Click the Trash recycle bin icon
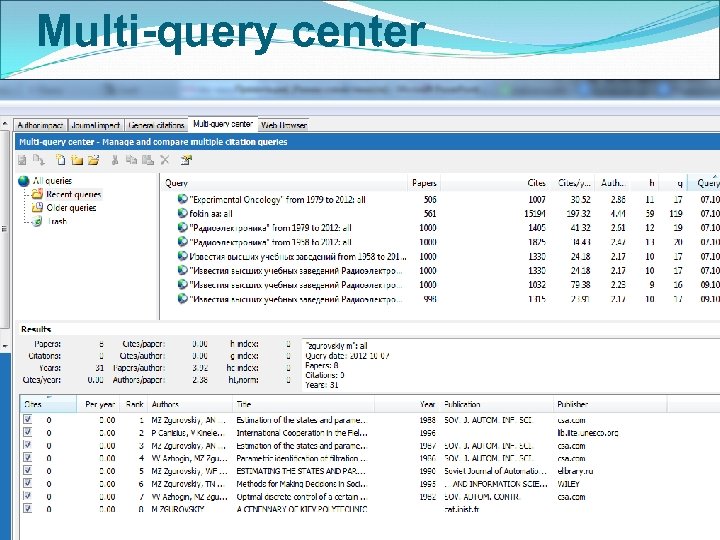The image size is (720, 540). click(x=37, y=221)
